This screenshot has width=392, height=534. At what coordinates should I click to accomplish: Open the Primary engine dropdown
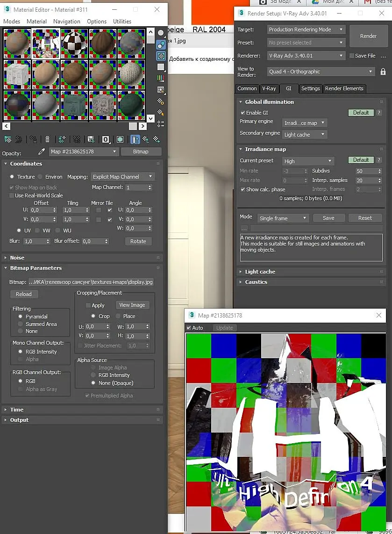(x=305, y=123)
